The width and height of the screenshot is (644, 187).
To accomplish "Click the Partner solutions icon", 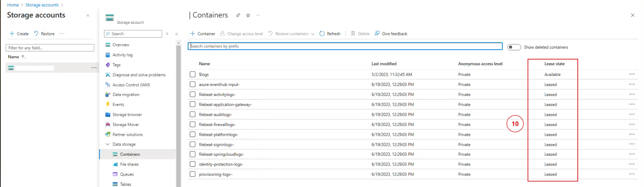I will [x=108, y=134].
